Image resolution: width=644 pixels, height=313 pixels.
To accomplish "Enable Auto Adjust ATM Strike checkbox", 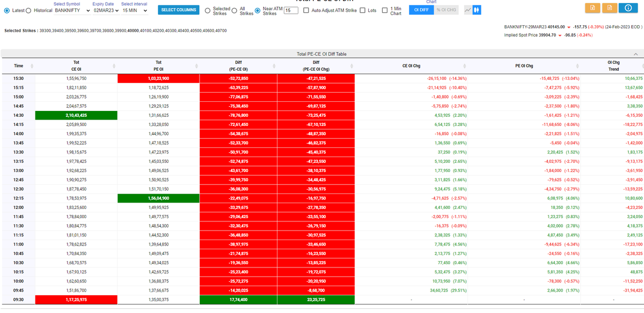I will [306, 10].
